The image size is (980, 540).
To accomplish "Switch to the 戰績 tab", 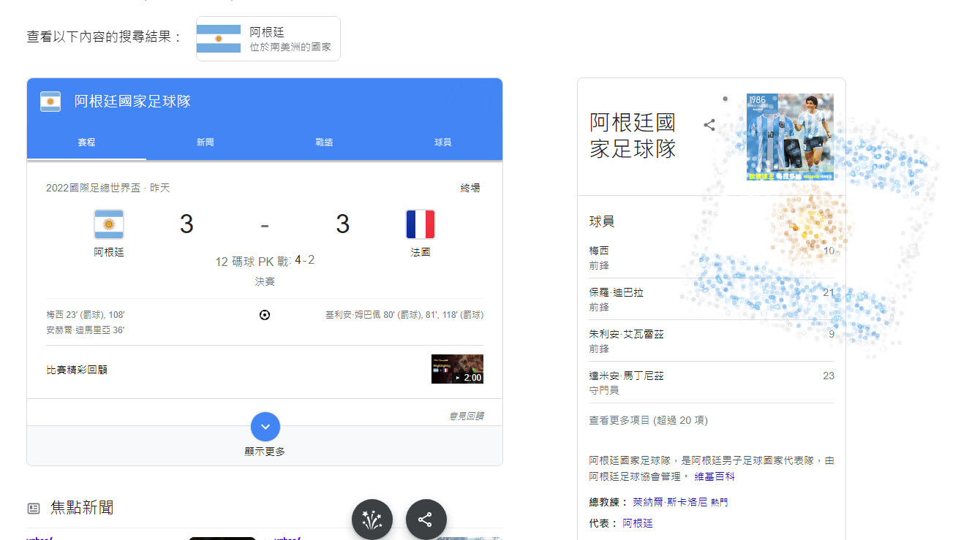I will point(324,142).
